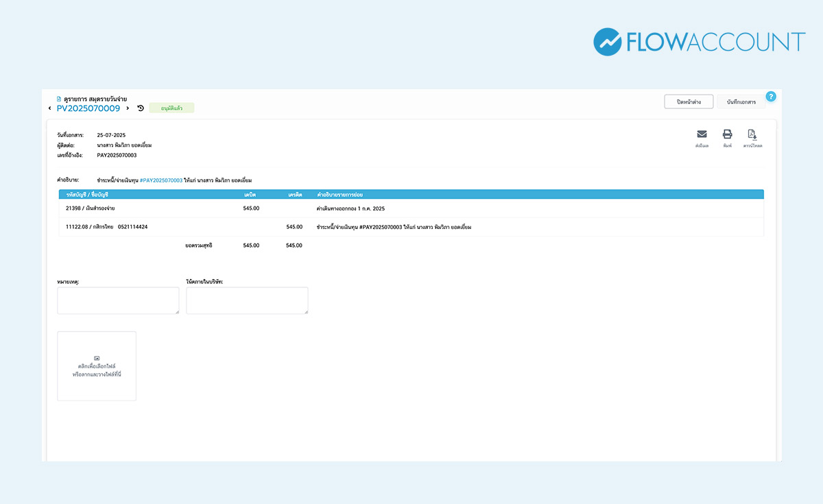Open help with the blue question mark
823x504 pixels.
[x=771, y=97]
